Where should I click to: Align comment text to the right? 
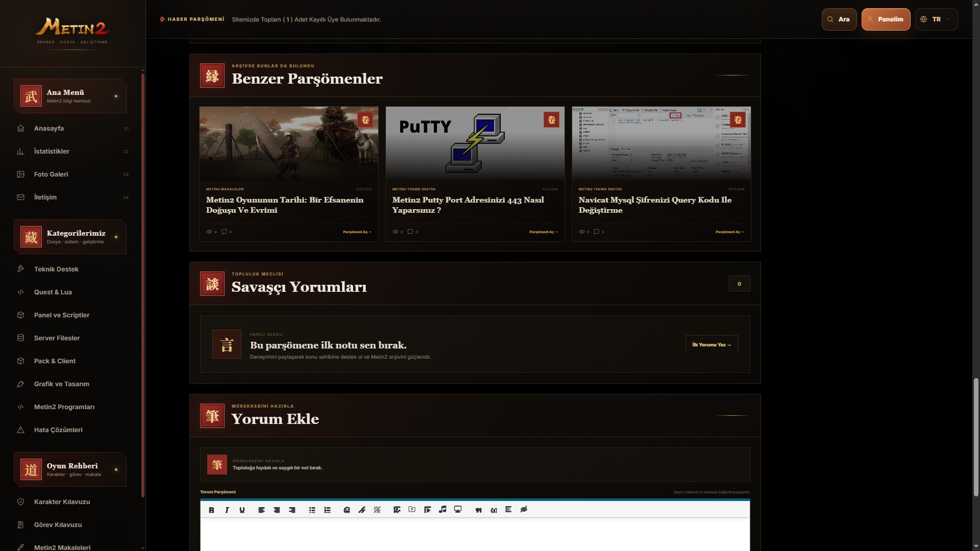click(x=292, y=510)
